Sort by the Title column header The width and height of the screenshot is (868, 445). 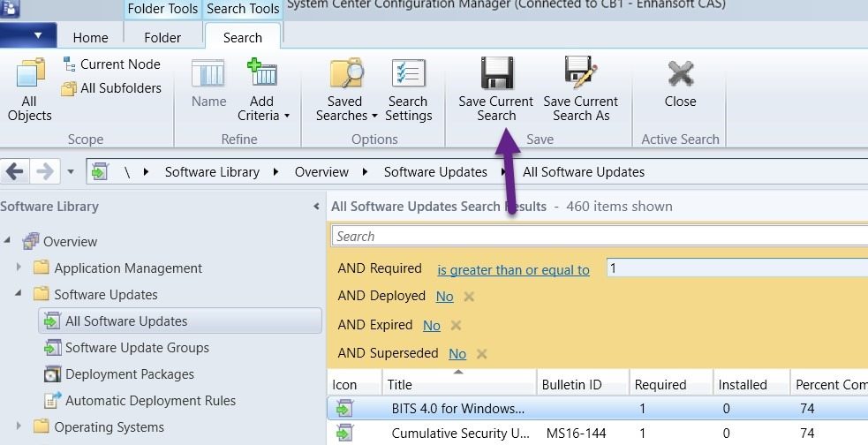[x=459, y=384]
